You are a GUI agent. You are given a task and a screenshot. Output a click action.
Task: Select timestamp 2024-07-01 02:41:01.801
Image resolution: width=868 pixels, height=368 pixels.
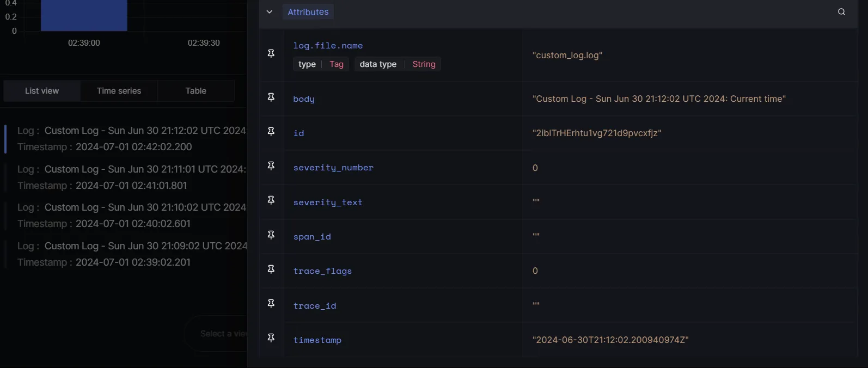131,186
